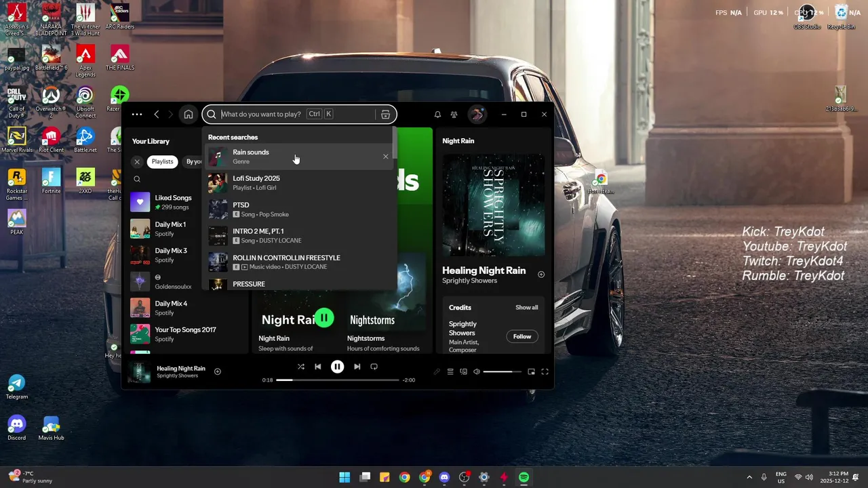Image resolution: width=868 pixels, height=488 pixels.
Task: Pause Night Rain with green card button
Action: pos(324,317)
